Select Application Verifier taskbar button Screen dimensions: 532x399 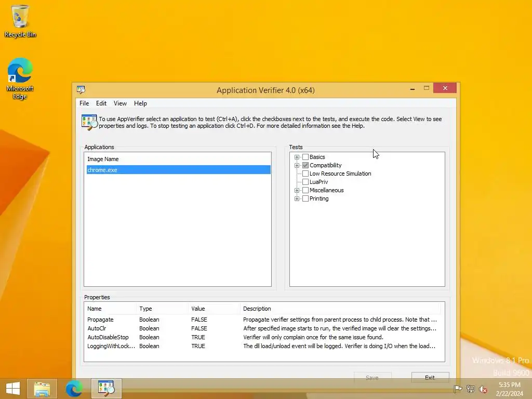[106, 389]
